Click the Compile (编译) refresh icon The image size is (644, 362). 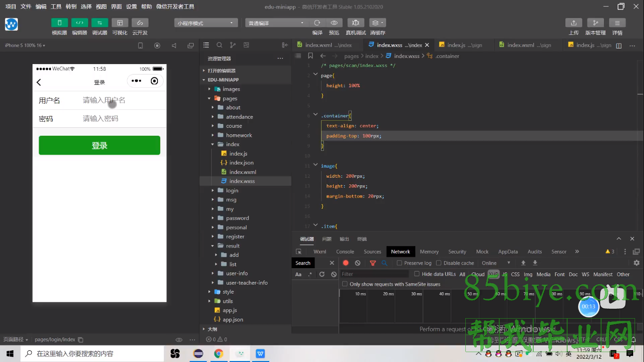[x=317, y=23]
